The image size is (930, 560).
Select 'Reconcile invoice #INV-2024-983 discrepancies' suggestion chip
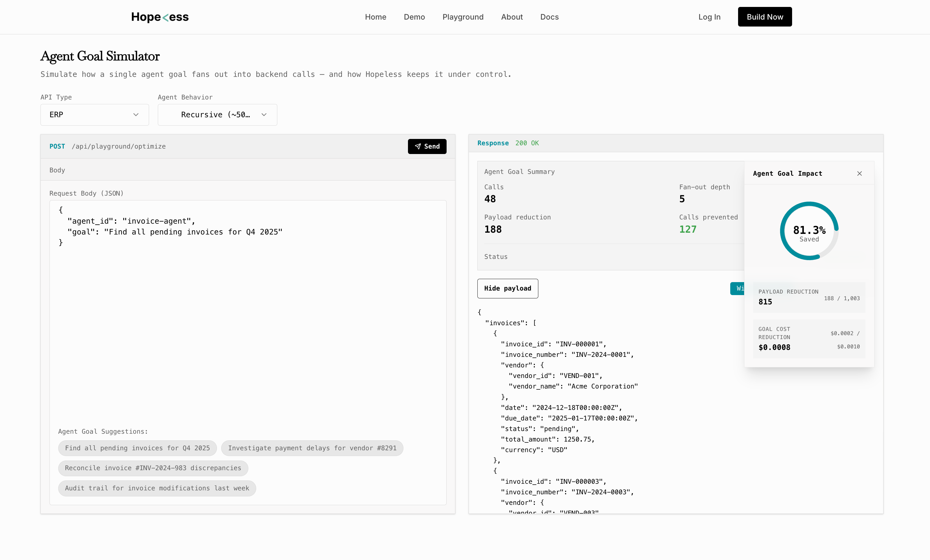153,468
